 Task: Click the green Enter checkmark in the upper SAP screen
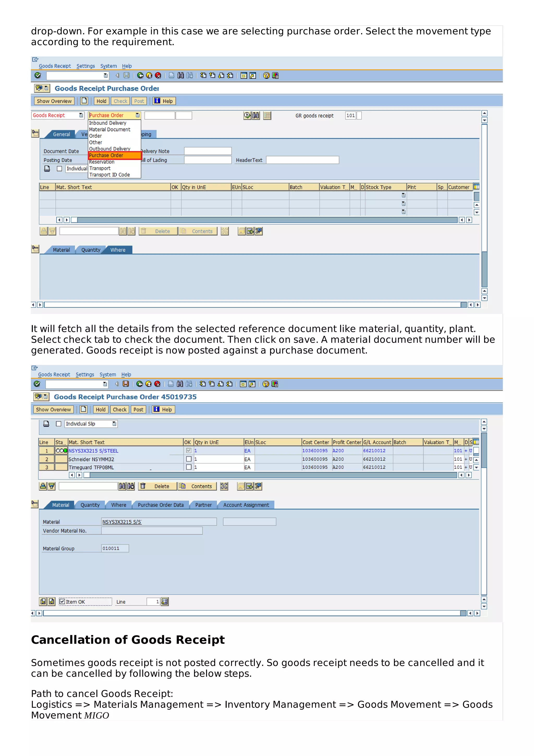(38, 75)
